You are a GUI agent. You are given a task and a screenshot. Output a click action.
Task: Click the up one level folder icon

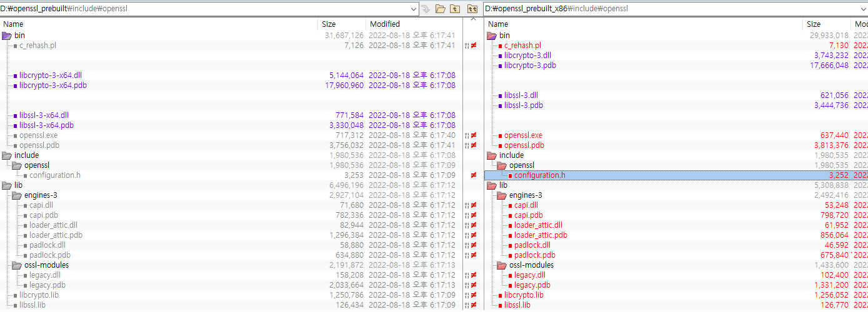(455, 9)
